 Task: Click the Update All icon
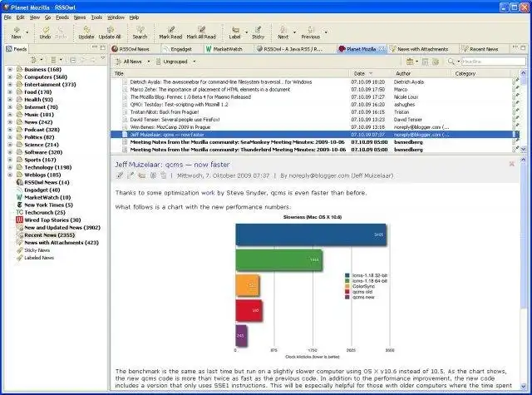110,30
